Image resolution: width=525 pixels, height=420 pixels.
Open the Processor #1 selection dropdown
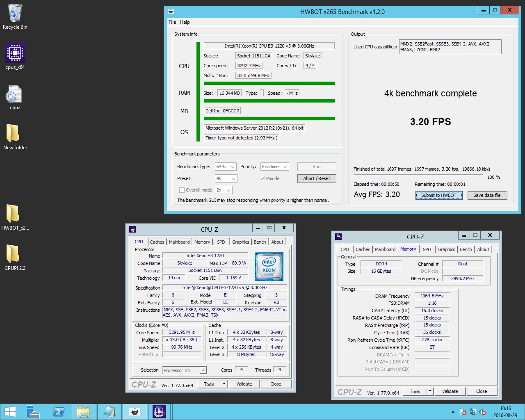pos(185,370)
